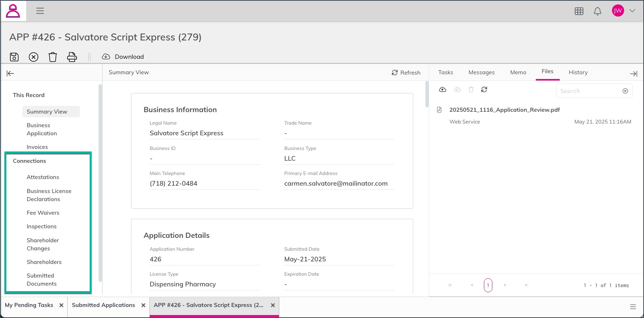Open Business License Declarations connection
Viewport: 644px width, 318px height.
[x=49, y=195]
